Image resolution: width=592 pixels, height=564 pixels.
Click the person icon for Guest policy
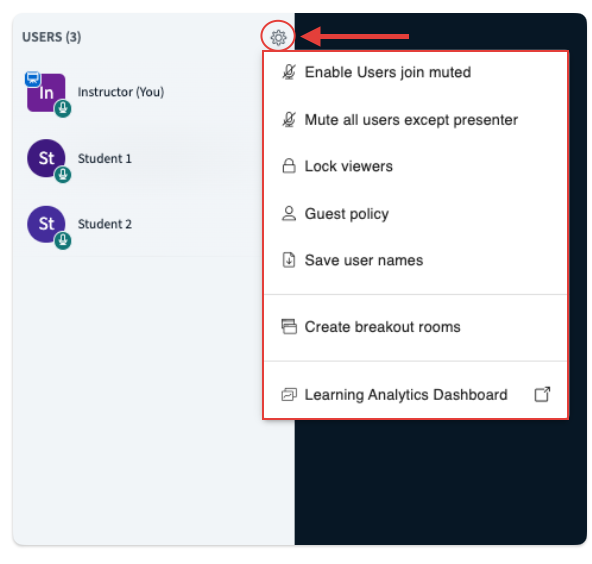point(289,214)
